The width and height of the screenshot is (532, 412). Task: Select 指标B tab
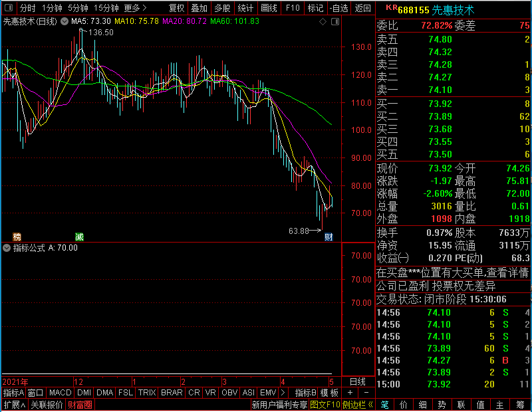(305, 393)
